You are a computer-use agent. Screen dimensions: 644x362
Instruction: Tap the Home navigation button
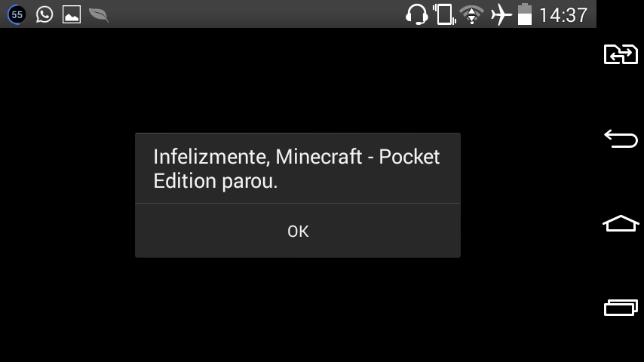[621, 223]
